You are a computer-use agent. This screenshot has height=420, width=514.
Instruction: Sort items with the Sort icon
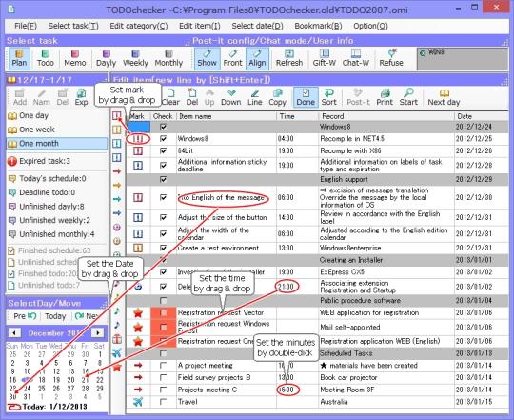point(328,97)
